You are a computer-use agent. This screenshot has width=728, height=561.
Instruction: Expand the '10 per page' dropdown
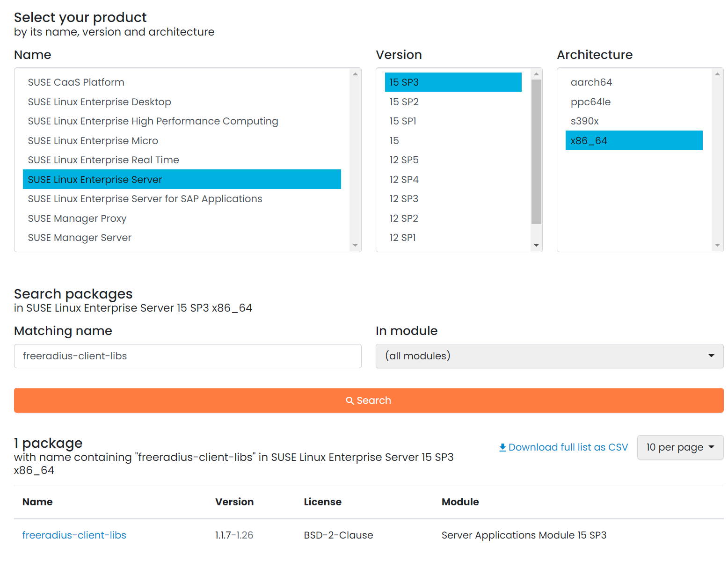[680, 447]
